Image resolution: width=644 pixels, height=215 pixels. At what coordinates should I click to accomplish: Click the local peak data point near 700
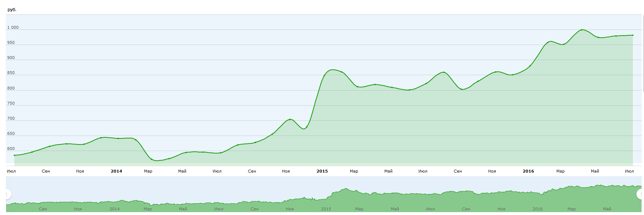(x=290, y=119)
